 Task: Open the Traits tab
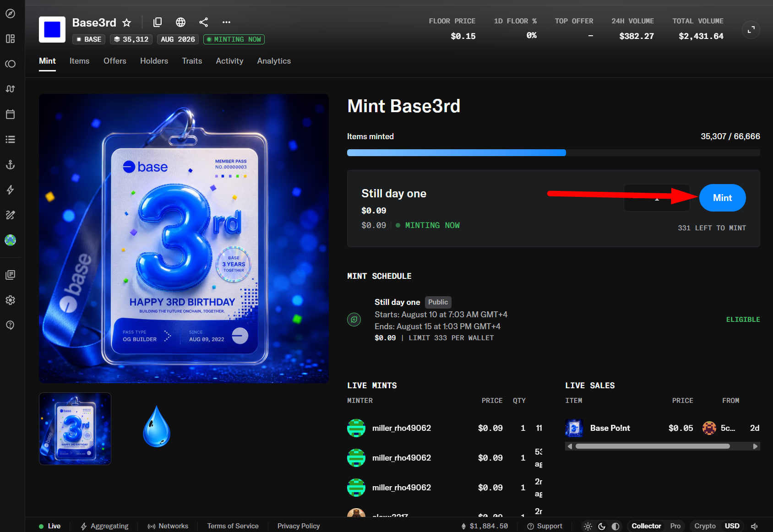[192, 61]
